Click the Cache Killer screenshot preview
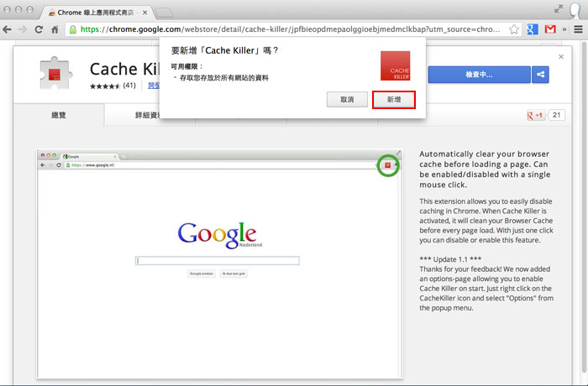 [x=219, y=263]
